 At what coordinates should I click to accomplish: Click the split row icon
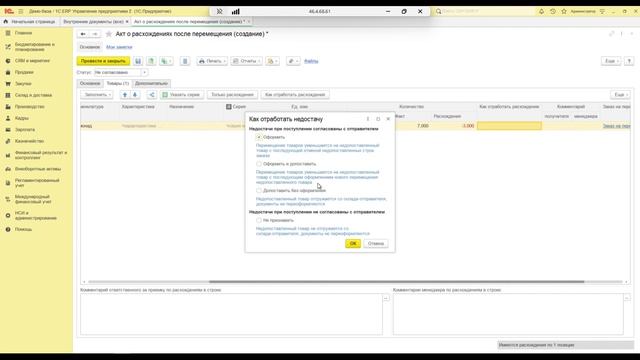(x=151, y=95)
